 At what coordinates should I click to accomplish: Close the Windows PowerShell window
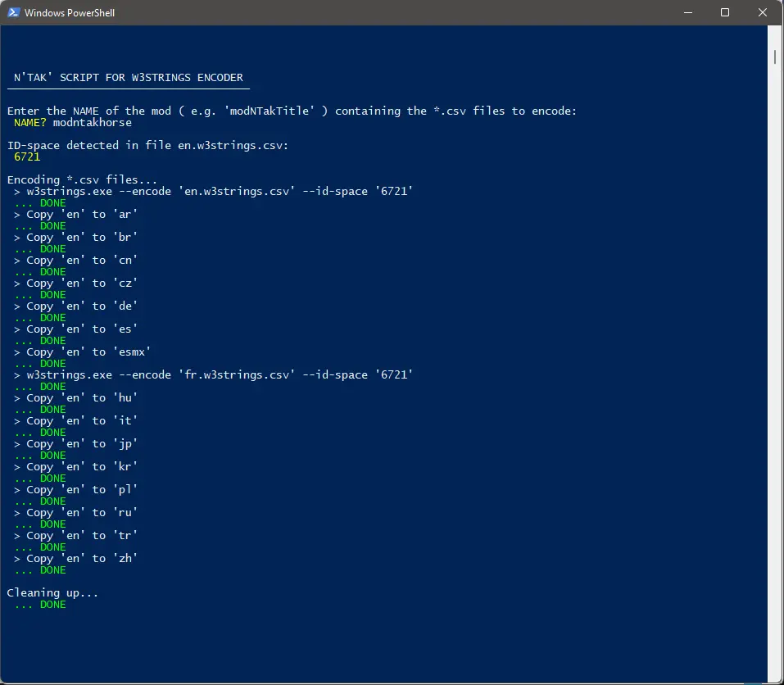[762, 12]
